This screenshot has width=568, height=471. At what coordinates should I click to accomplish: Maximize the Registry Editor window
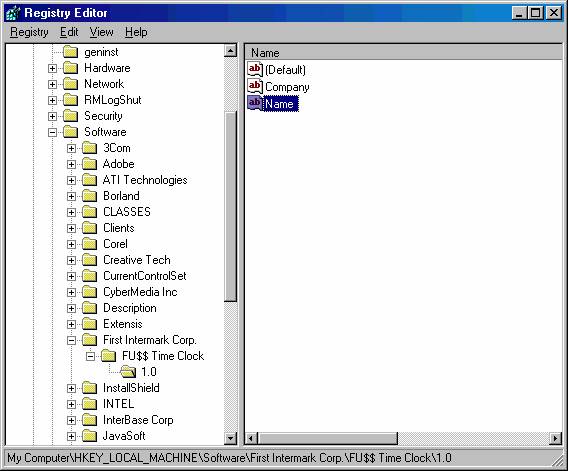(536, 13)
